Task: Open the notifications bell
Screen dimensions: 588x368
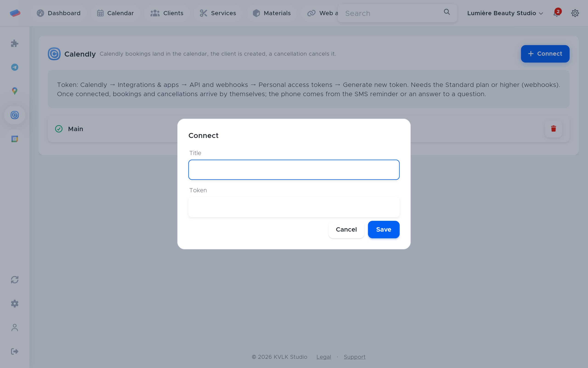Action: 557,13
